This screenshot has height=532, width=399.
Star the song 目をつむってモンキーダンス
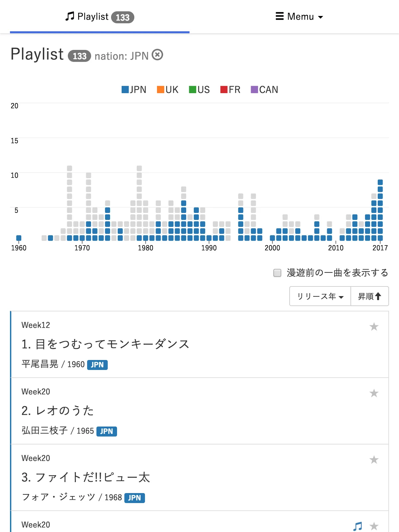tap(374, 327)
